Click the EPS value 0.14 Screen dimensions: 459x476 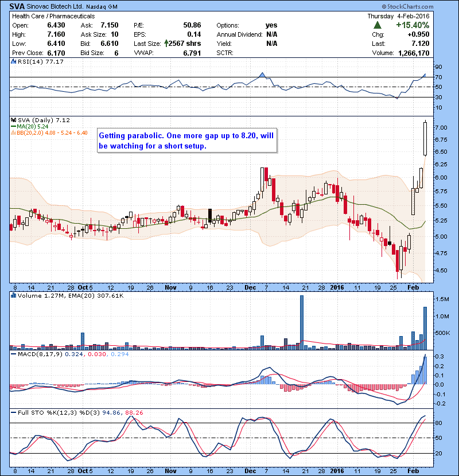point(194,34)
